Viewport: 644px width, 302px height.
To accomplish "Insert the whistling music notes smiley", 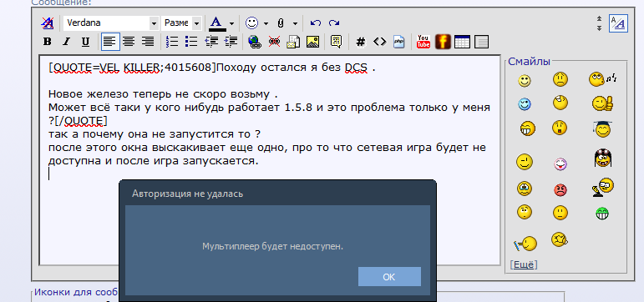I will point(602,78).
